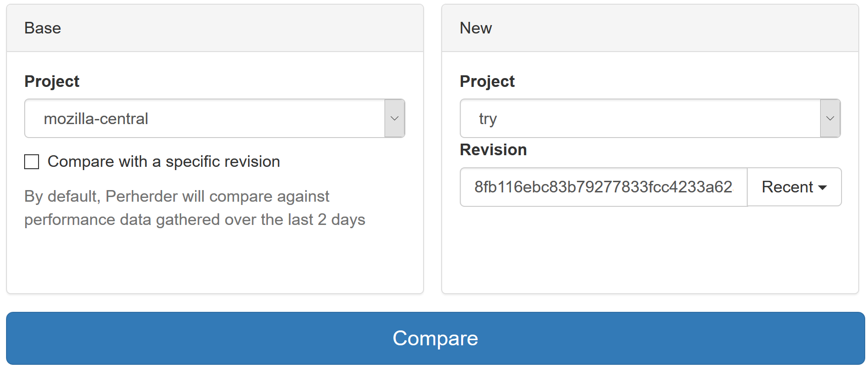The image size is (868, 369).
Task: Click the gap between Base and New panels
Action: pos(432,149)
